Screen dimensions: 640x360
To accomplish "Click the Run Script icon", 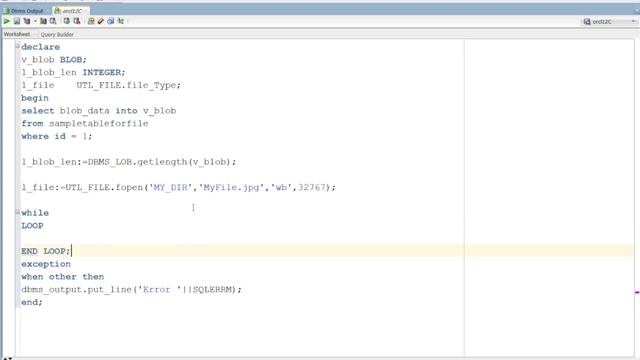I will point(17,21).
